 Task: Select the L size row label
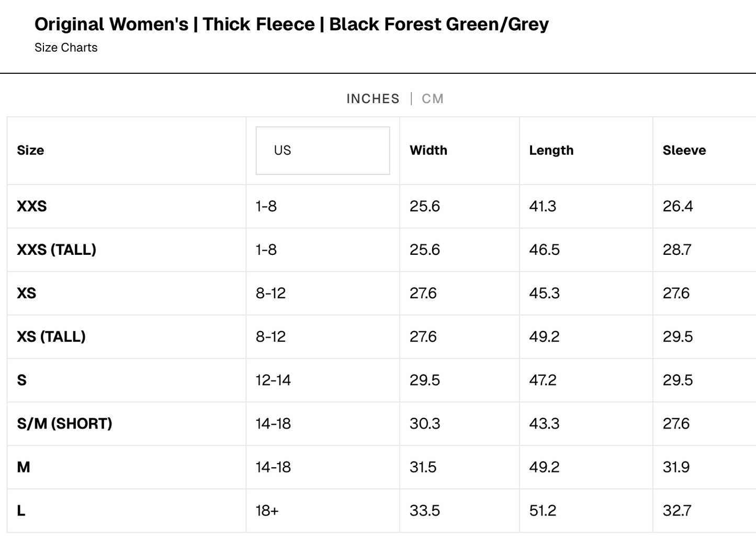click(x=21, y=510)
